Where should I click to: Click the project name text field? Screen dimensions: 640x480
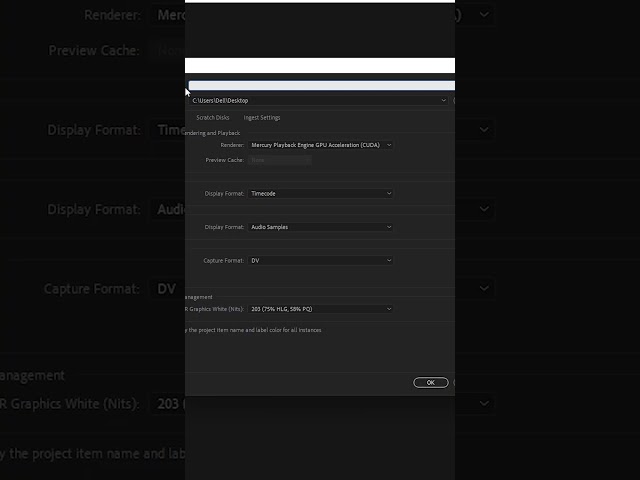click(320, 86)
